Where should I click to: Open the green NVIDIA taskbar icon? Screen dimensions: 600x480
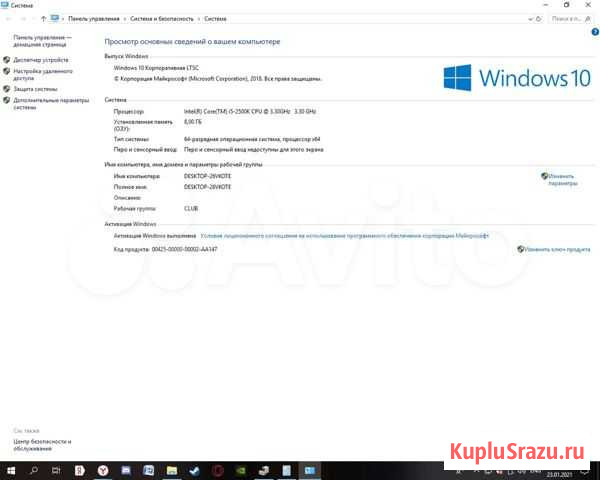(x=241, y=470)
